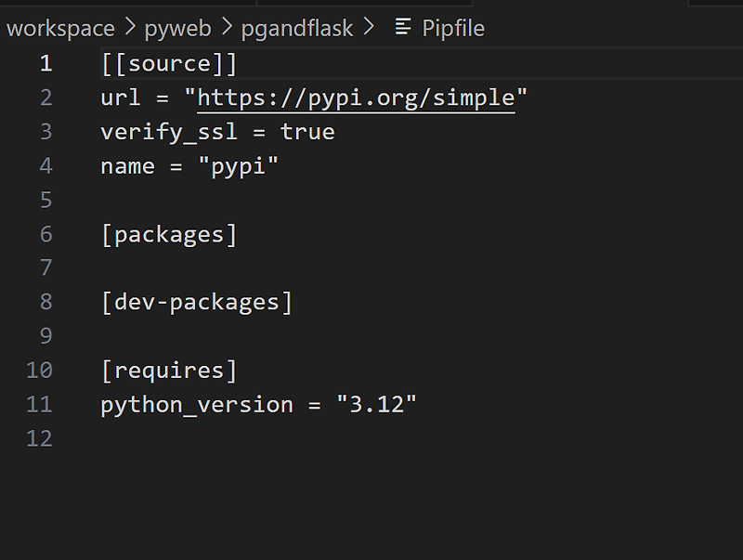Click the Pipfile icon in the breadcrumb
This screenshot has height=560, width=743.
403,28
